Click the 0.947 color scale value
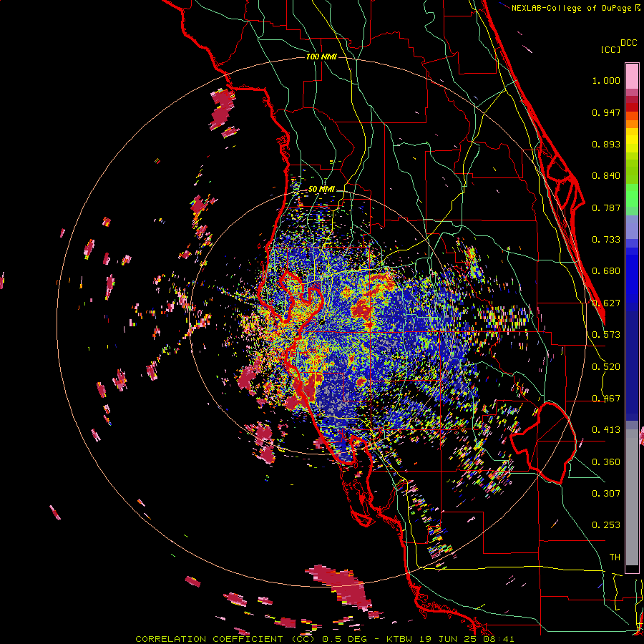This screenshot has height=644, width=644. tap(606, 112)
